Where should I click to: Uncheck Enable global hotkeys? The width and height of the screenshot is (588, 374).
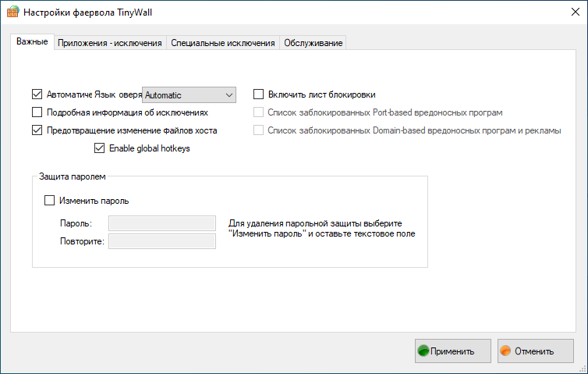pos(99,148)
